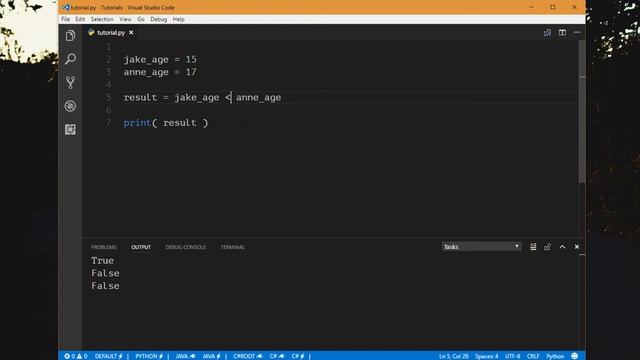The width and height of the screenshot is (640, 360).
Task: Open the Debug menu
Action: pyautogui.click(x=158, y=19)
